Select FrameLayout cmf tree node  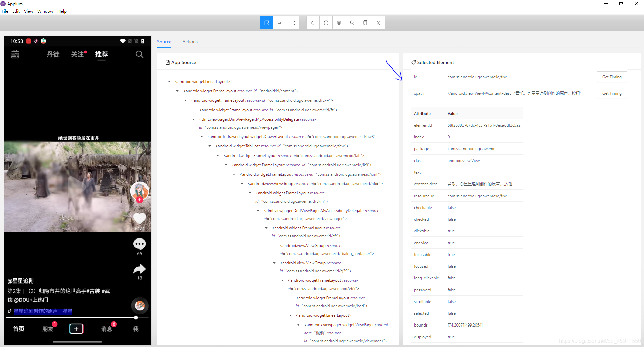click(311, 174)
